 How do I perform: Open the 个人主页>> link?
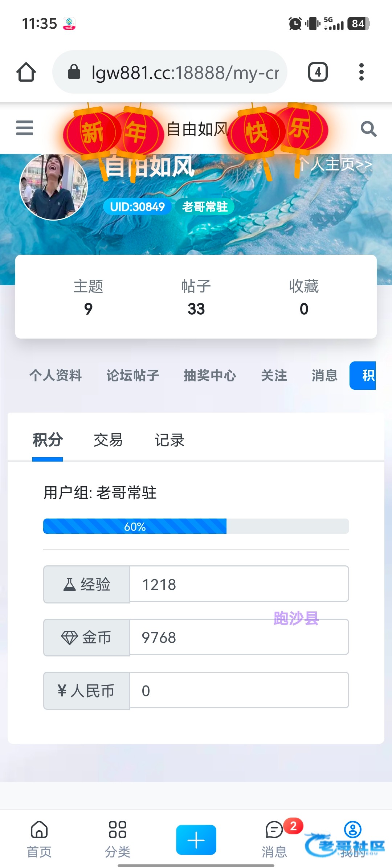pos(336,164)
